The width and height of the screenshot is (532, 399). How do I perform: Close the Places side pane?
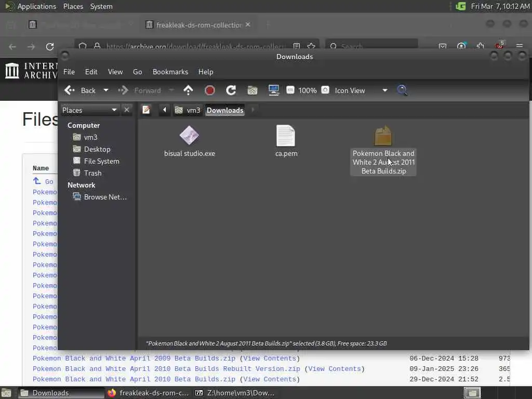click(127, 110)
